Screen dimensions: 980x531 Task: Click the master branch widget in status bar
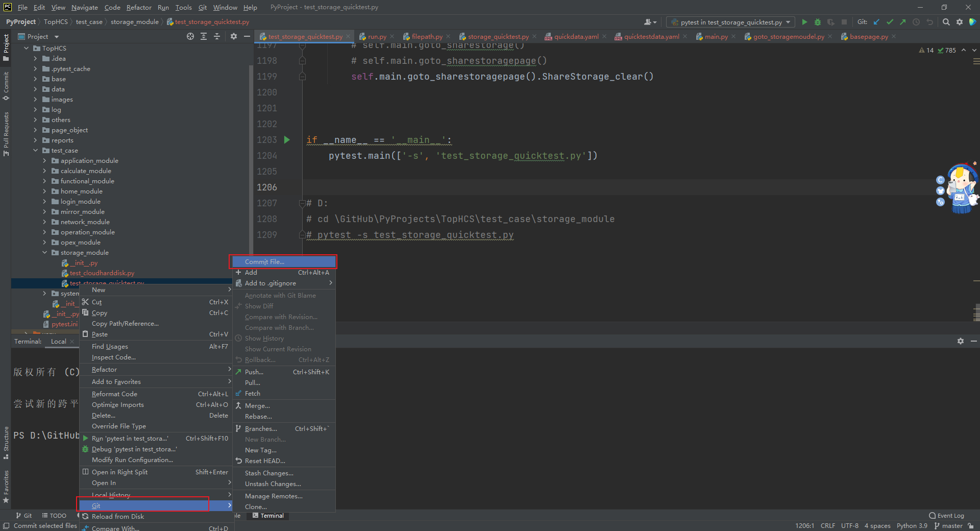(x=948, y=526)
